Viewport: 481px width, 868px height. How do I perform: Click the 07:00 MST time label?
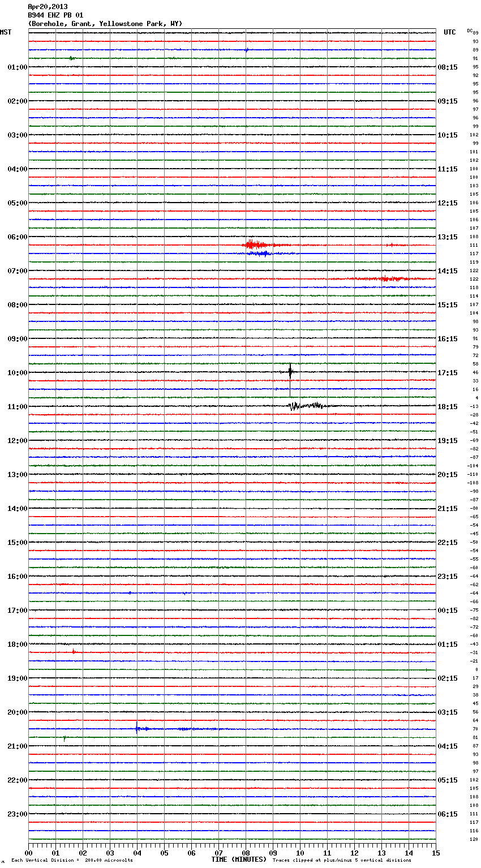point(18,271)
